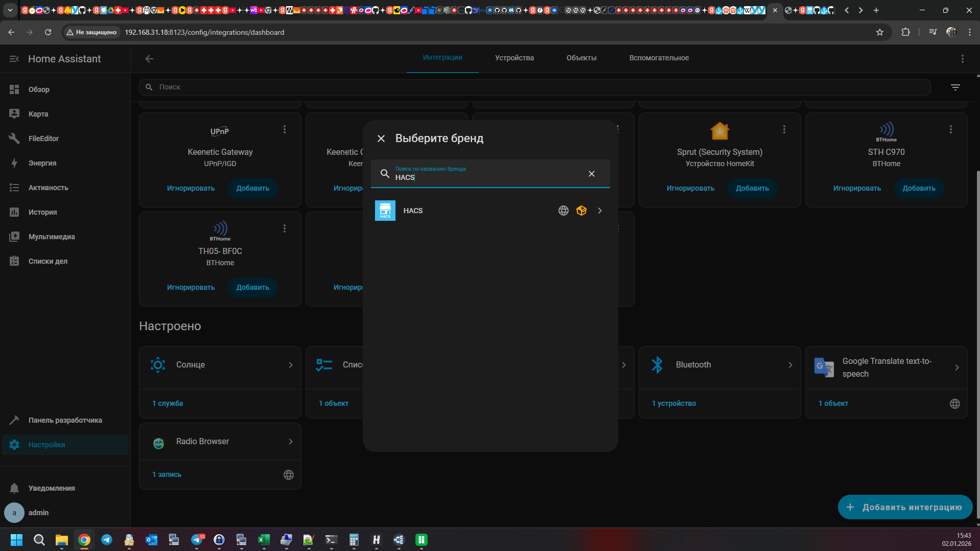
Task: Collapse the Home Assistant sidebar menu
Action: point(14,59)
